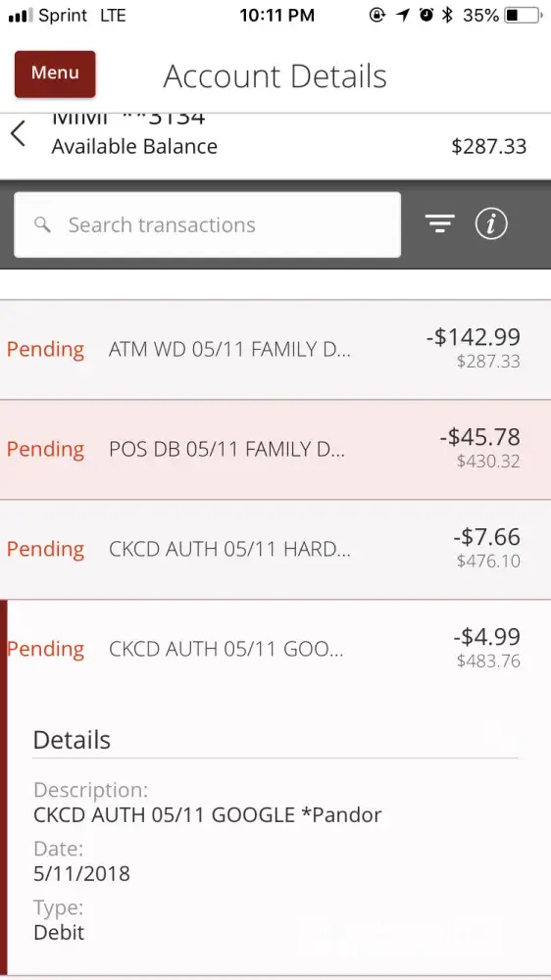Expand the ATM WD 05/11 transaction
The height and width of the screenshot is (980, 551).
(x=275, y=350)
